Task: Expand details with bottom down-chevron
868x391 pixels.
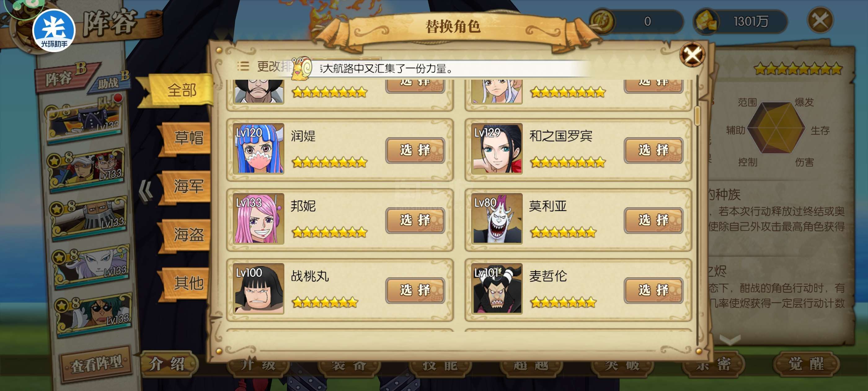Action: tap(730, 339)
